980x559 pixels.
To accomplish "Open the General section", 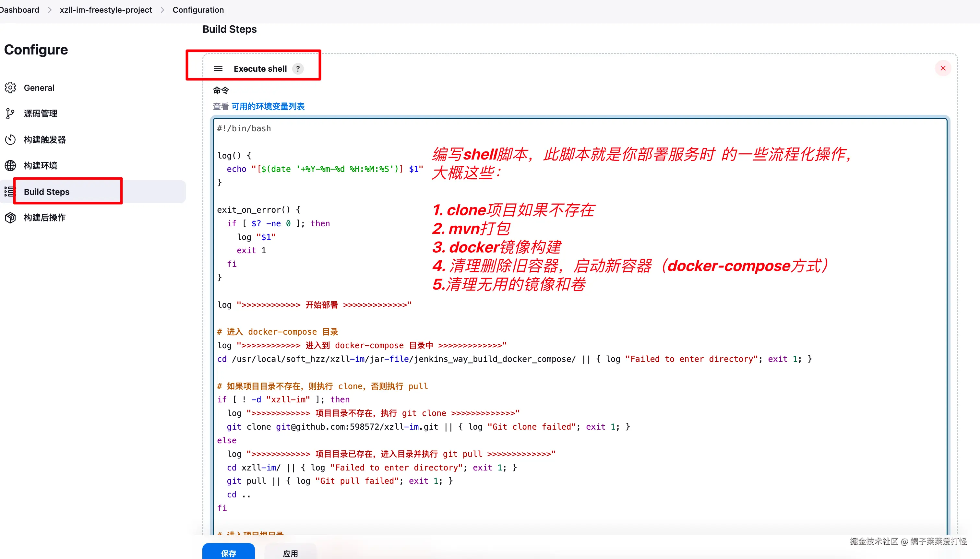I will [39, 88].
